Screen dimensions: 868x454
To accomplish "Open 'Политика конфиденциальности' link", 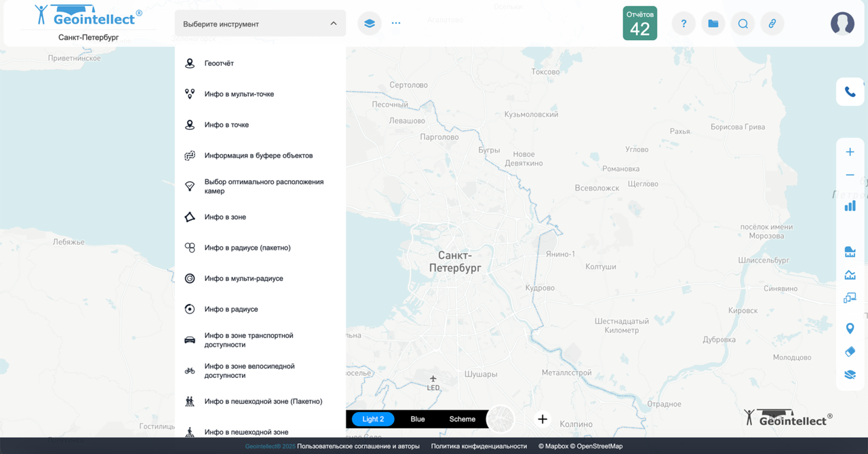I will (479, 447).
